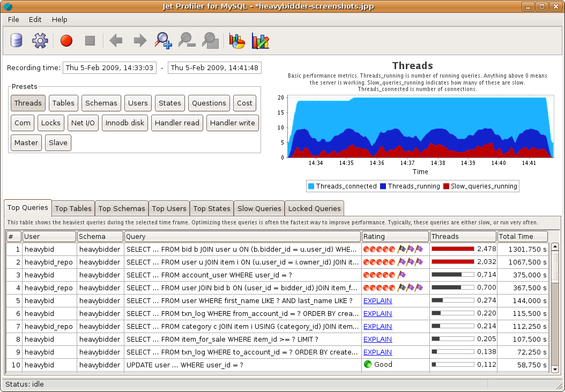Open the Help menu
Image resolution: width=565 pixels, height=392 pixels.
pyautogui.click(x=60, y=19)
